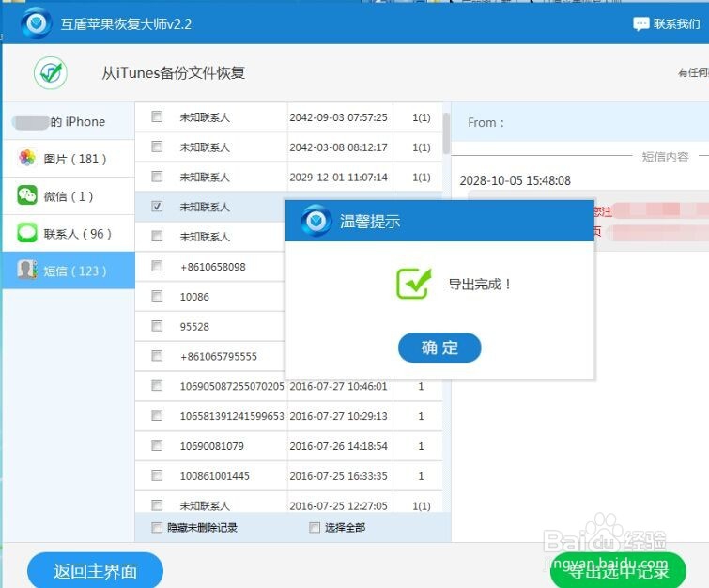The height and width of the screenshot is (588, 709).
Task: Click the 温馨提示 dialog title
Action: point(370,222)
